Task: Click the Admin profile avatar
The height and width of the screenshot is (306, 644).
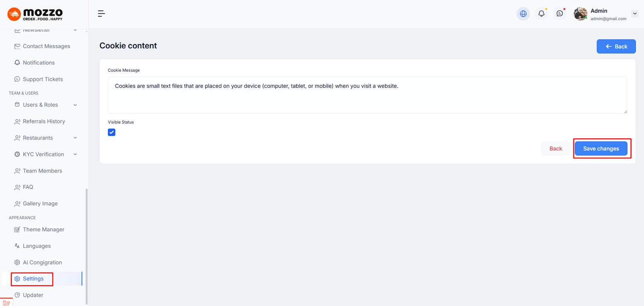Action: tap(580, 14)
